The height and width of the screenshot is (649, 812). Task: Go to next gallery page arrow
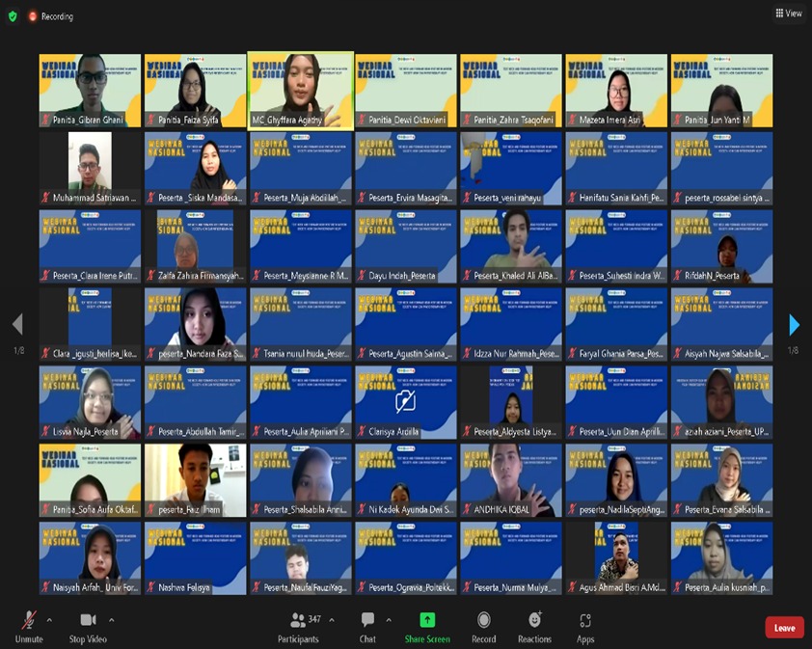tap(794, 325)
